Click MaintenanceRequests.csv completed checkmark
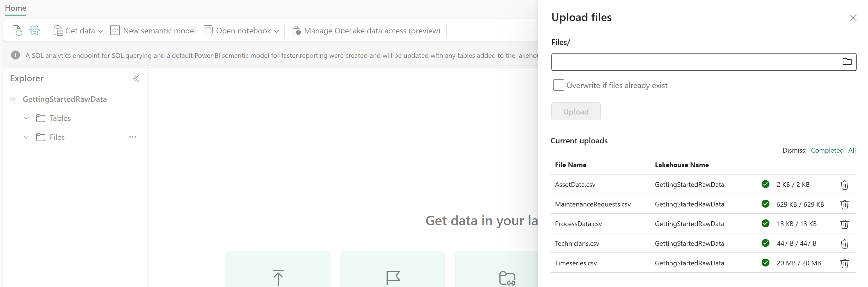This screenshot has width=868, height=287. tap(766, 203)
